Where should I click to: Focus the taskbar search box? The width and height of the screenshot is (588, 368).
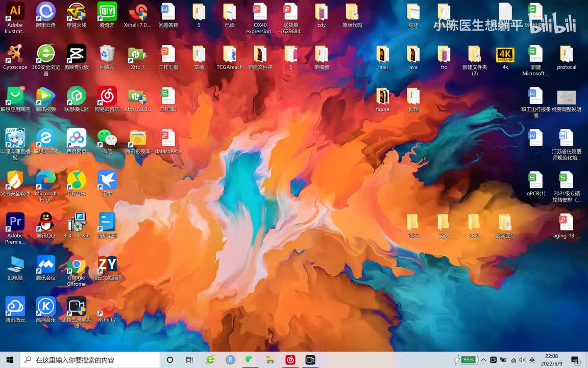pos(90,360)
